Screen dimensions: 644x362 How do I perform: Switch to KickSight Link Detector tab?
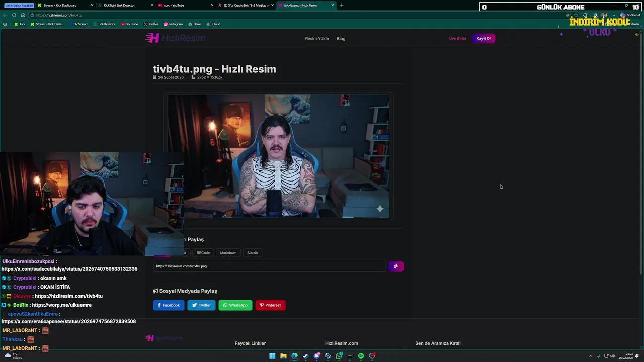point(126,5)
